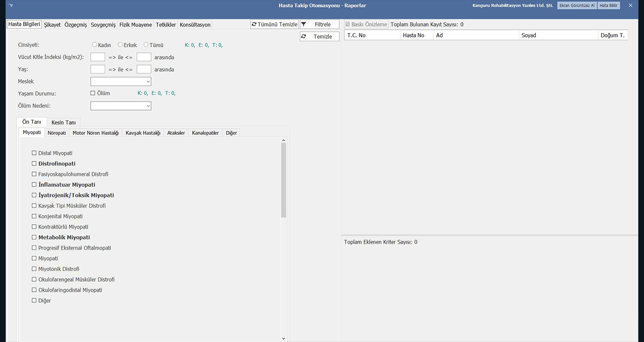Select the Tümü gender option
Screen dimensions: 644x342
click(146, 45)
